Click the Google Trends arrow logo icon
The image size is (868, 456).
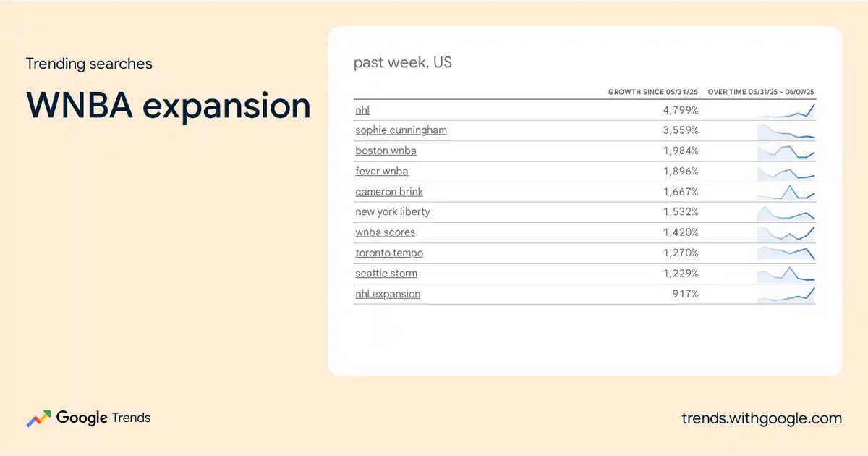[x=38, y=418]
